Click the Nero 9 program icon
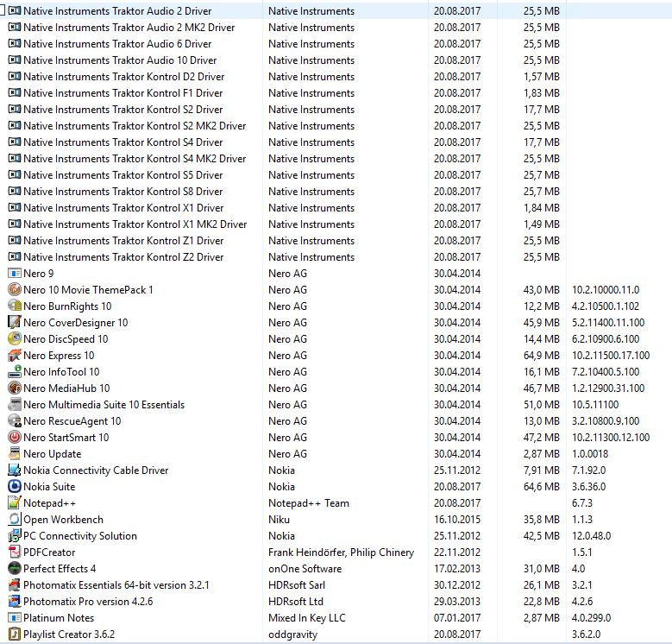The image size is (672, 644). click(15, 273)
